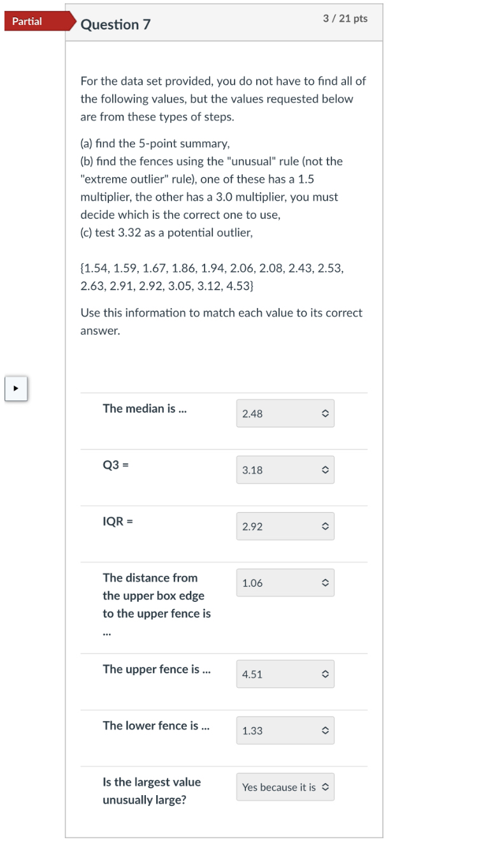Image resolution: width=504 pixels, height=864 pixels.
Task: Open the dropdown answering if largest value is unusual
Action: pyautogui.click(x=285, y=787)
